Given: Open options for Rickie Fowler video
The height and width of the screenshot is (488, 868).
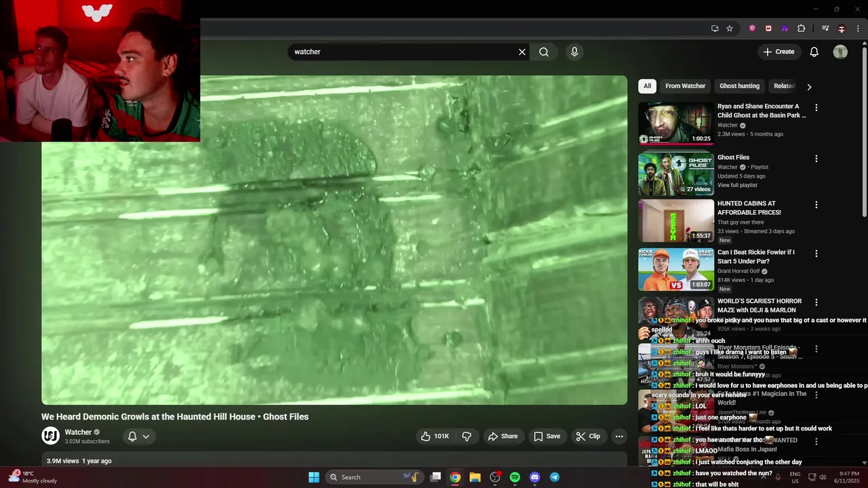Looking at the screenshot, I should click(x=816, y=253).
